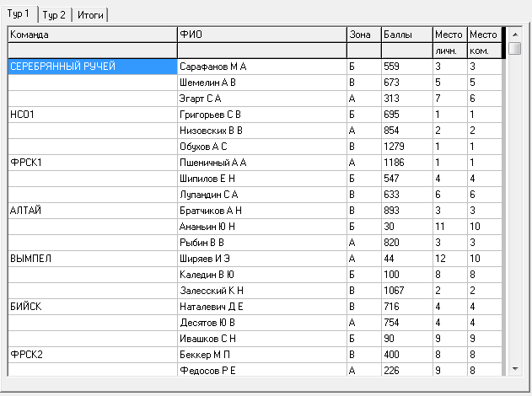This screenshot has height=396, width=532.
Task: Click the Зона column header
Action: pos(364,35)
